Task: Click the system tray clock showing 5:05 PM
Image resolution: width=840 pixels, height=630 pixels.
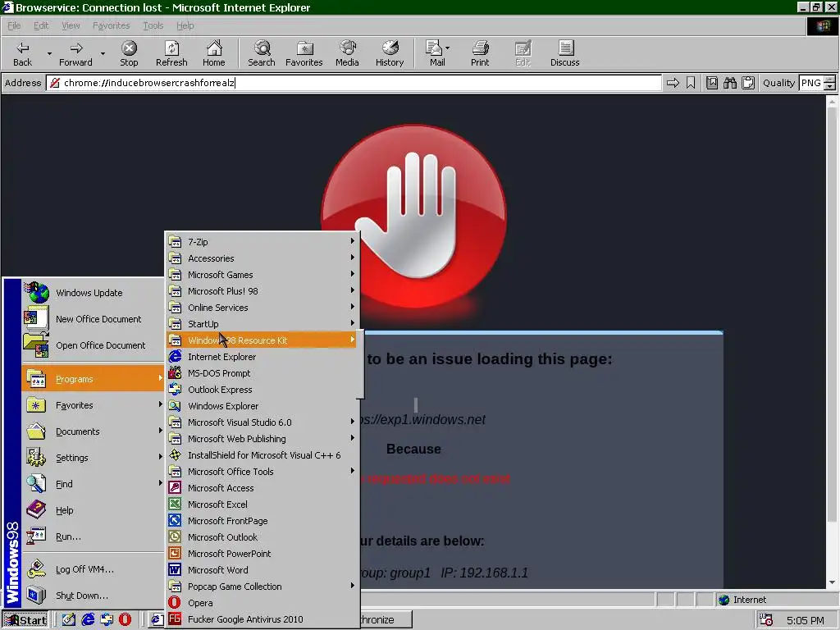Action: click(806, 620)
